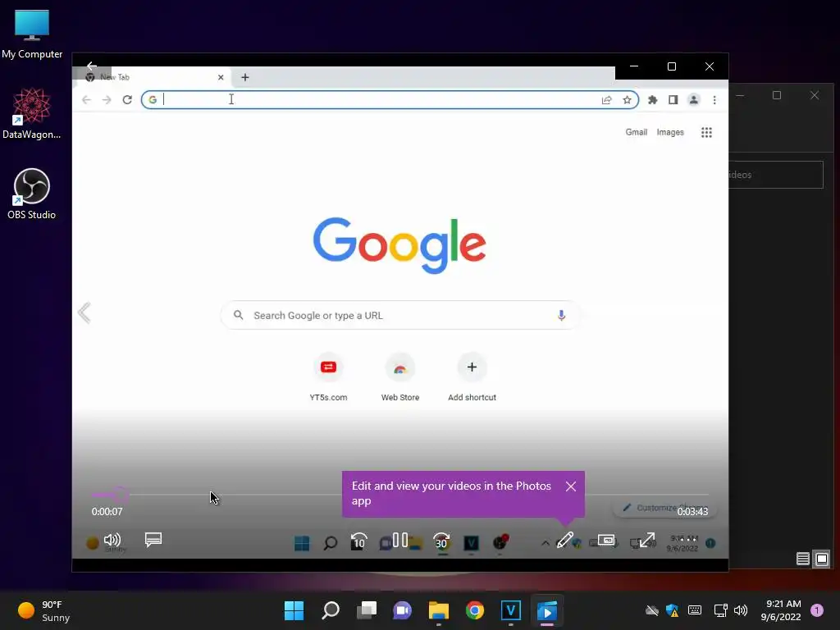Click the previous chevron on the left edge
Viewport: 840px width, 630px height.
pyautogui.click(x=84, y=313)
